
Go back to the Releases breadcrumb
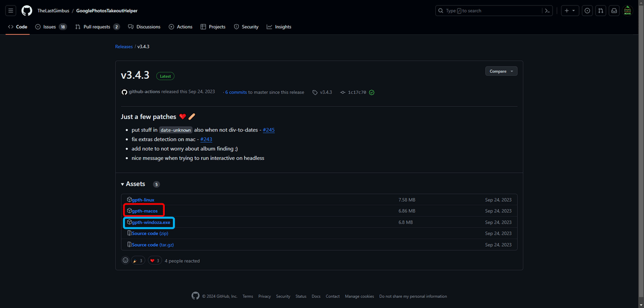pos(124,47)
